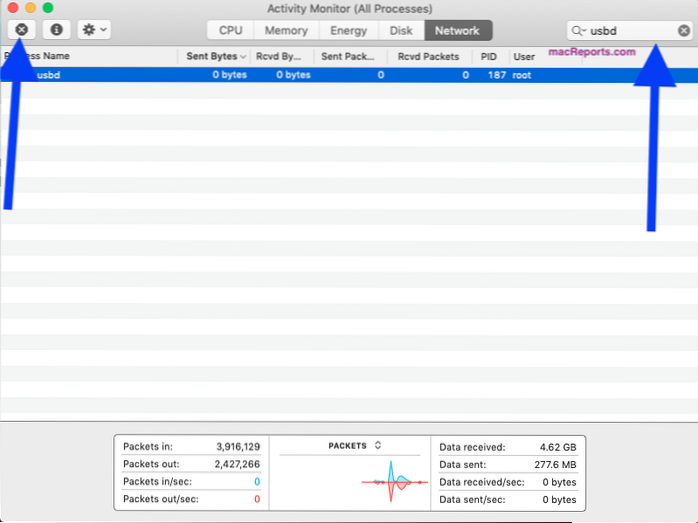This screenshot has width=698, height=523.
Task: Sort by PID column header
Action: [488, 57]
